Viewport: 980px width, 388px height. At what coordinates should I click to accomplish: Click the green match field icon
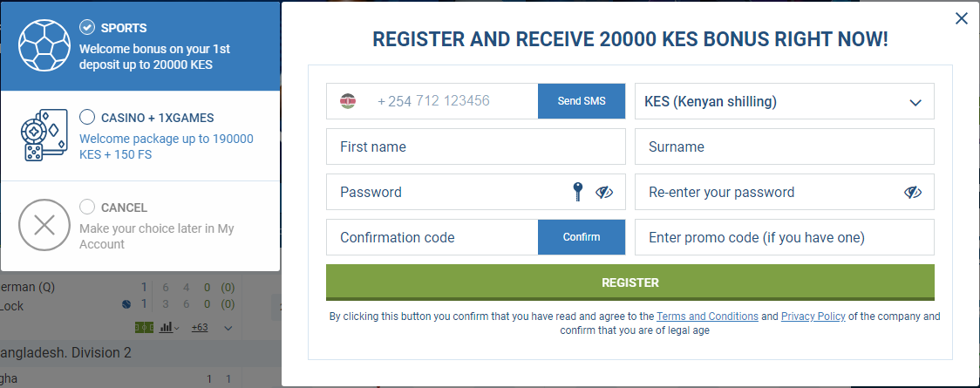pos(145,327)
